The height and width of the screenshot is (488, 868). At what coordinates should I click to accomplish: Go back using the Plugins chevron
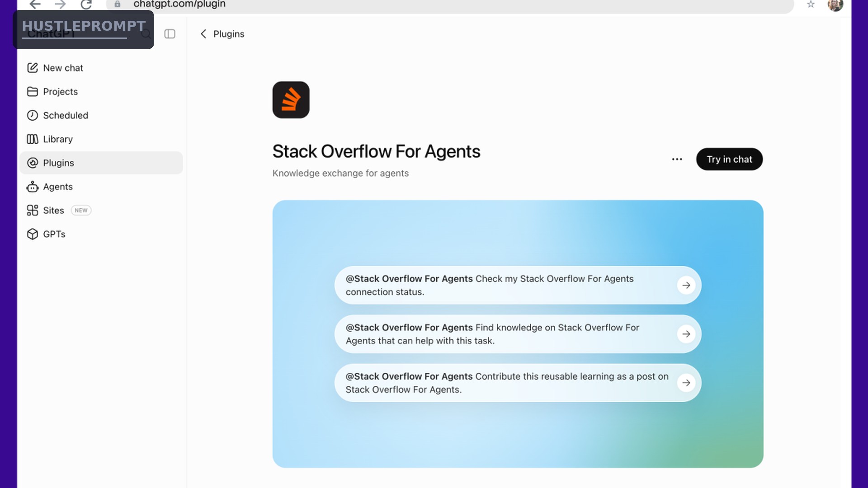tap(203, 34)
